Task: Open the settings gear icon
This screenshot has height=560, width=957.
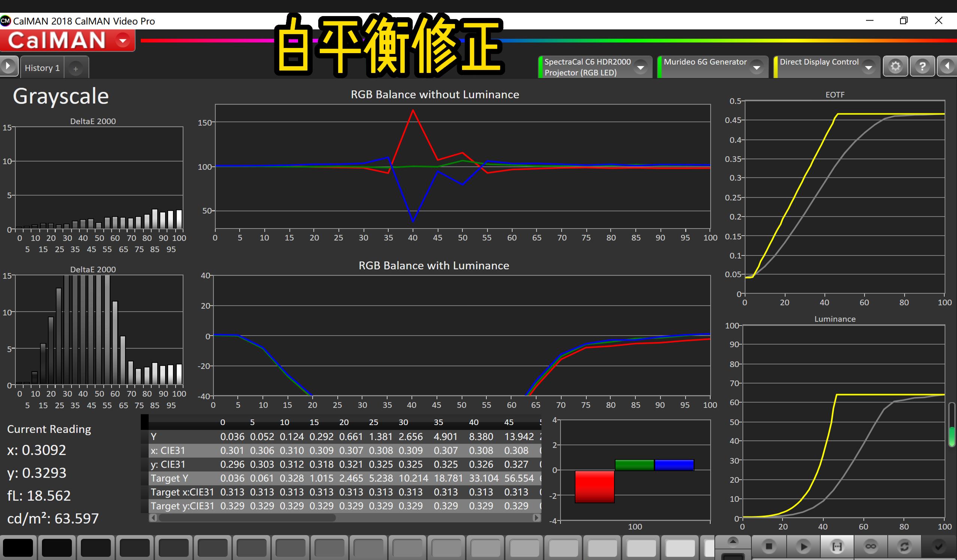Action: point(895,66)
